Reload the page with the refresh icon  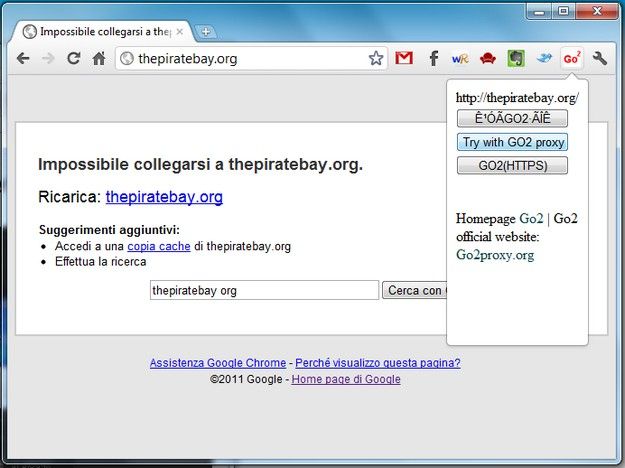73,59
